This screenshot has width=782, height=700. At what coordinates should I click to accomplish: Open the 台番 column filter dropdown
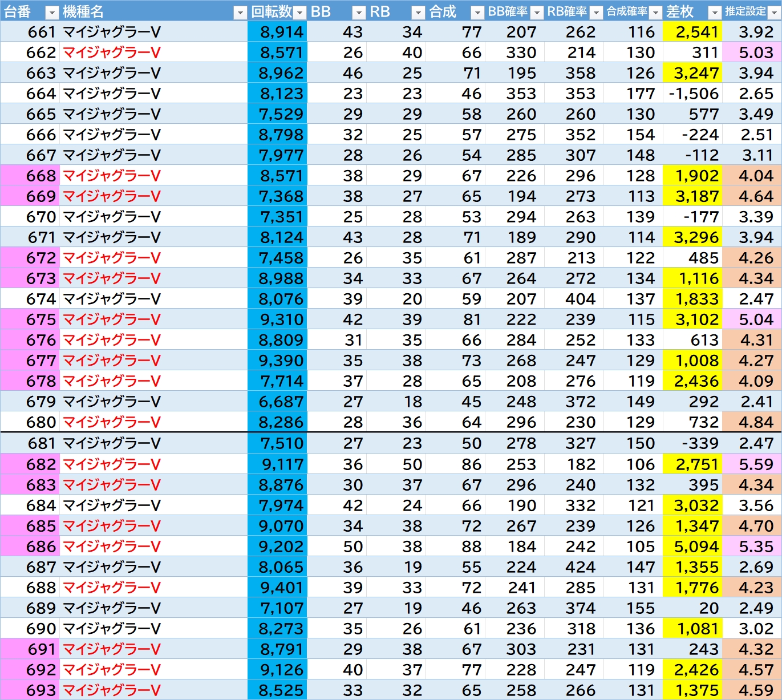point(51,13)
